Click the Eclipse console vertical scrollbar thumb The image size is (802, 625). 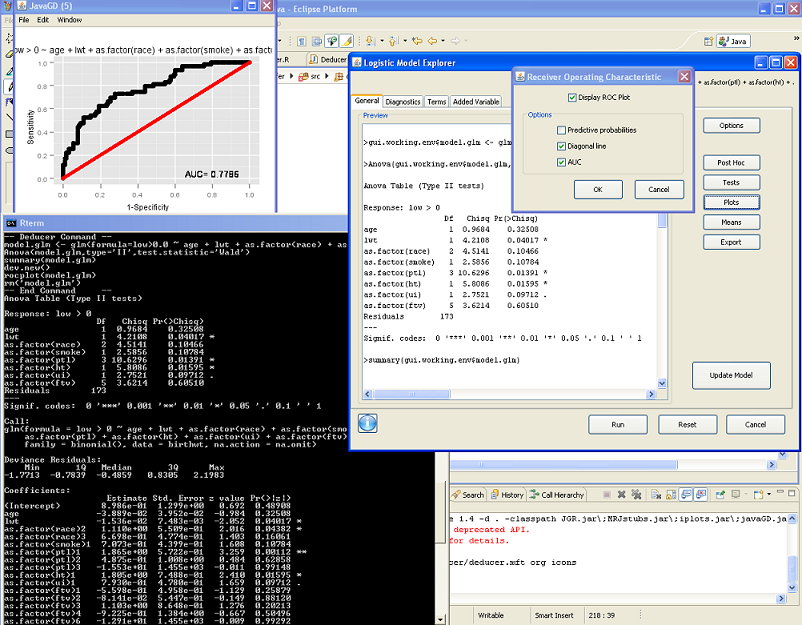tap(792, 566)
